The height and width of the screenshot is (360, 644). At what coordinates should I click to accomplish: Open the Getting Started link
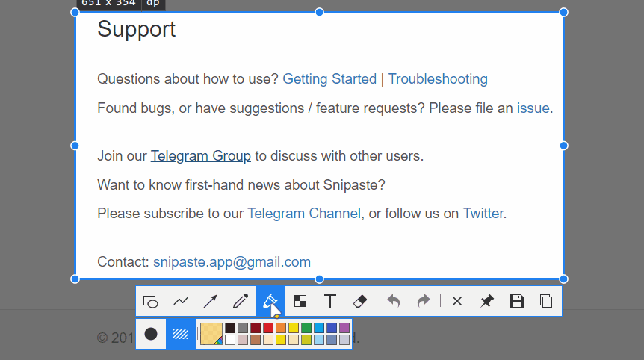pos(329,79)
